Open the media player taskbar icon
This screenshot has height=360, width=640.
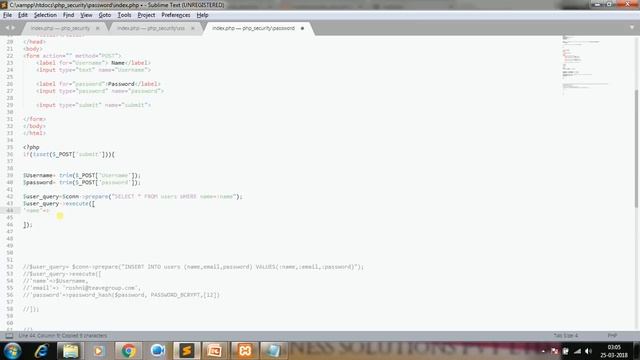[x=98, y=351]
